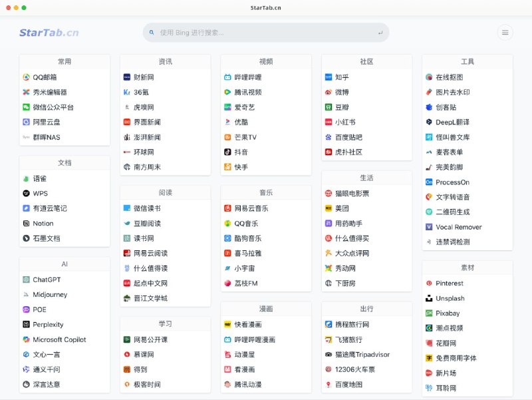Select the 抖音 icon under 视频
The height and width of the screenshot is (400, 532).
pyautogui.click(x=227, y=153)
